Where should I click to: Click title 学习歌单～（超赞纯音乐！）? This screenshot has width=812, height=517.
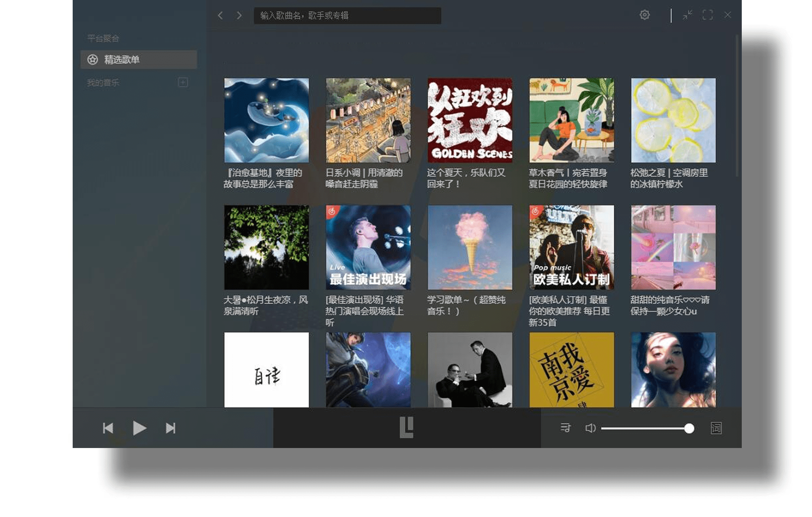tap(466, 306)
